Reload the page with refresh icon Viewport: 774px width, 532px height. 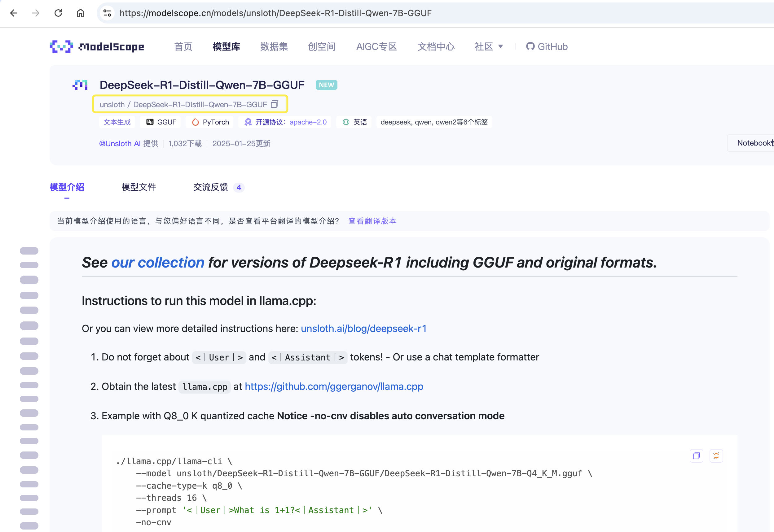(x=58, y=13)
